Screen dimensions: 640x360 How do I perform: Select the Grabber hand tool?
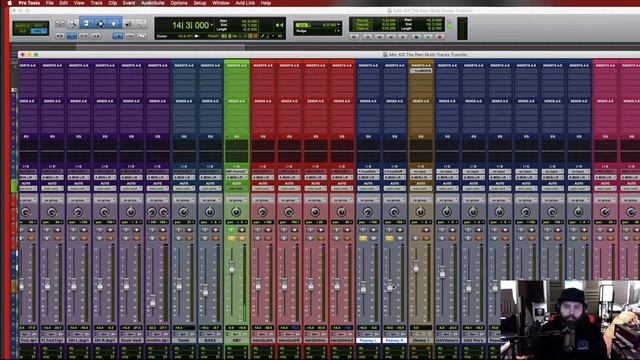click(x=114, y=24)
